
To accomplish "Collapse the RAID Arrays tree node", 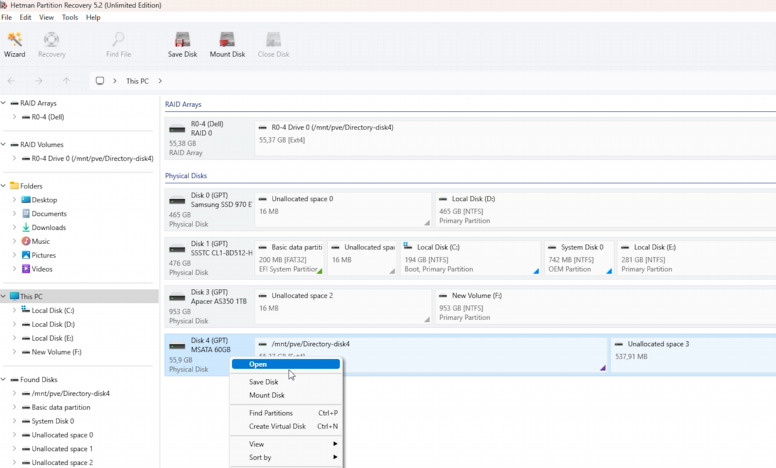I will point(3,103).
